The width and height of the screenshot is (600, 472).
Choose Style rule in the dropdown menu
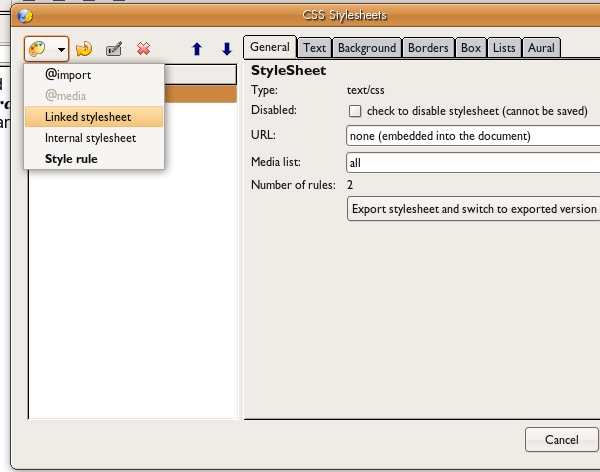tap(71, 159)
